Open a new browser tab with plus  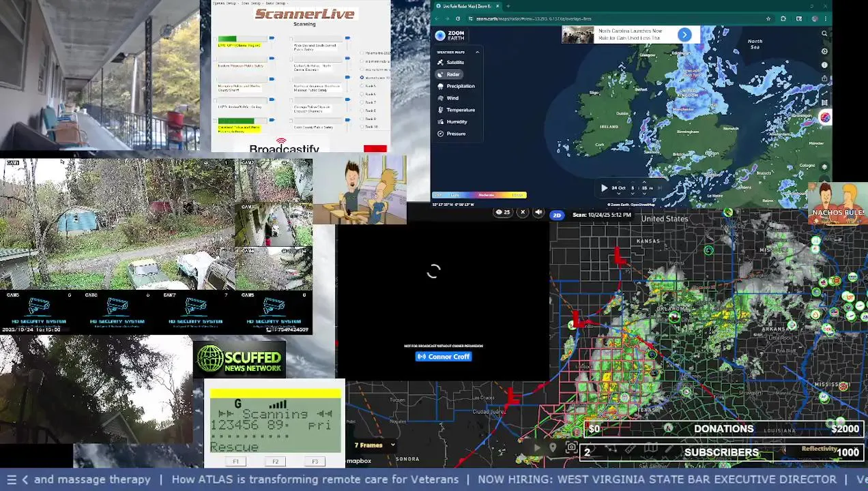[x=508, y=6]
